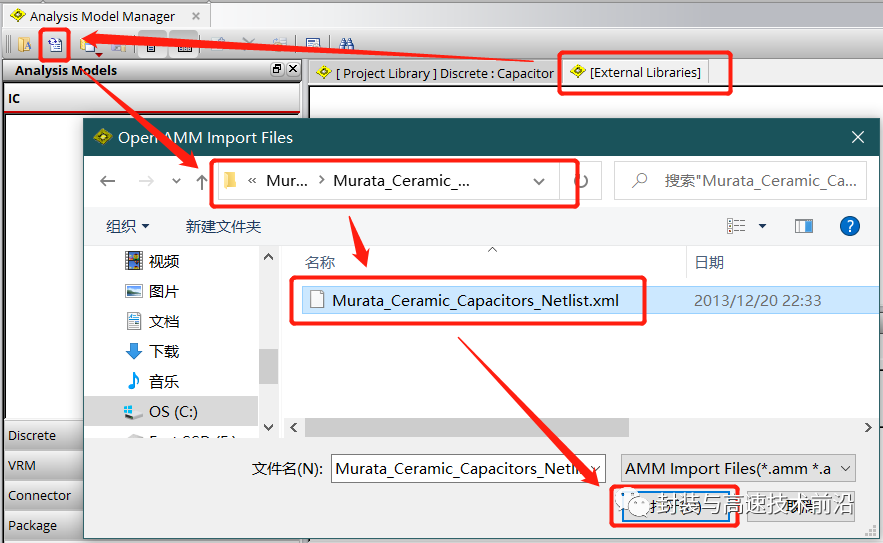Click the Murata_Ceramic_... breadcrumb segment
Image resolution: width=883 pixels, height=543 pixels.
tap(401, 181)
